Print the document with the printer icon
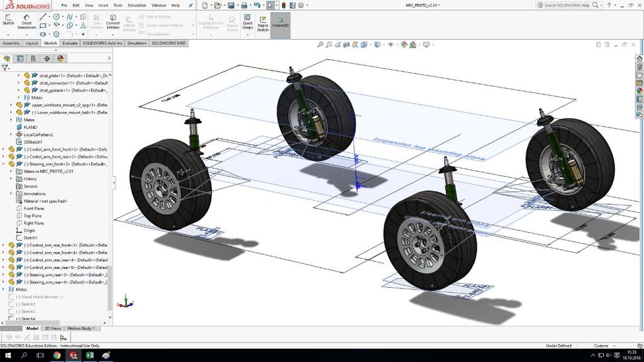 coord(244,5)
